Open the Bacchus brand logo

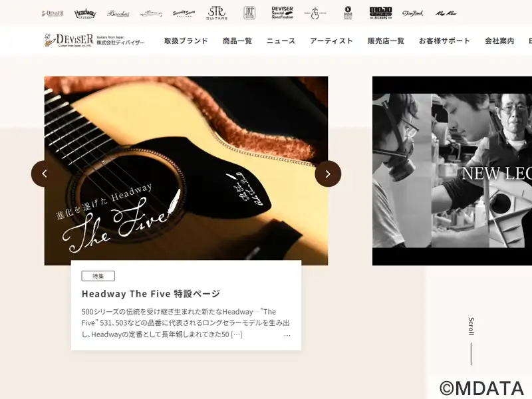click(x=118, y=13)
